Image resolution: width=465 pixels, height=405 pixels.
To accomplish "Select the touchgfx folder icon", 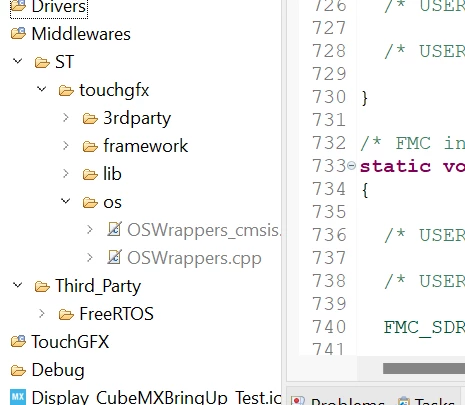I will (x=66, y=90).
